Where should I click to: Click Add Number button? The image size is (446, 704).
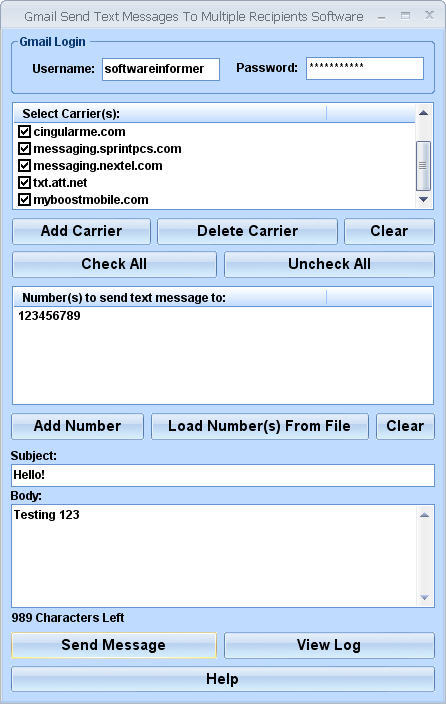(x=77, y=426)
